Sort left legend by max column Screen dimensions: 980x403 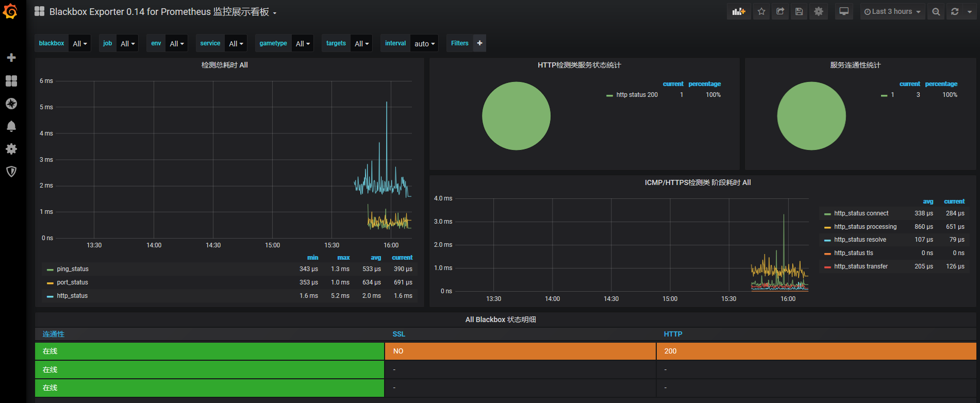(343, 258)
